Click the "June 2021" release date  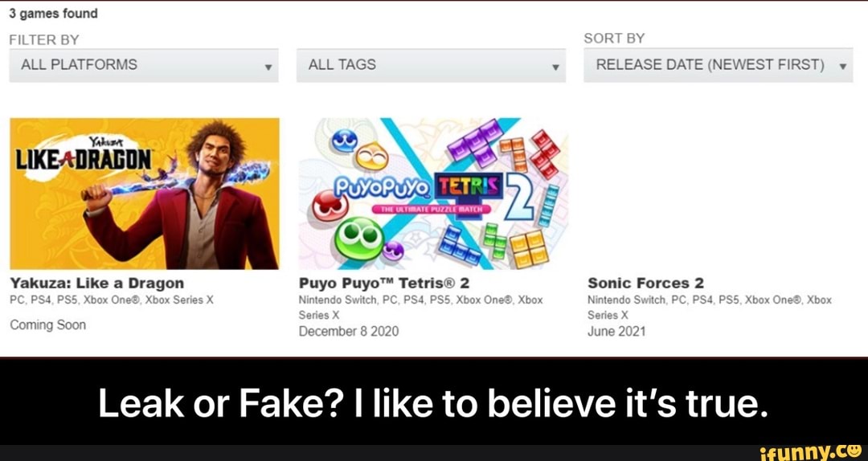tap(616, 331)
